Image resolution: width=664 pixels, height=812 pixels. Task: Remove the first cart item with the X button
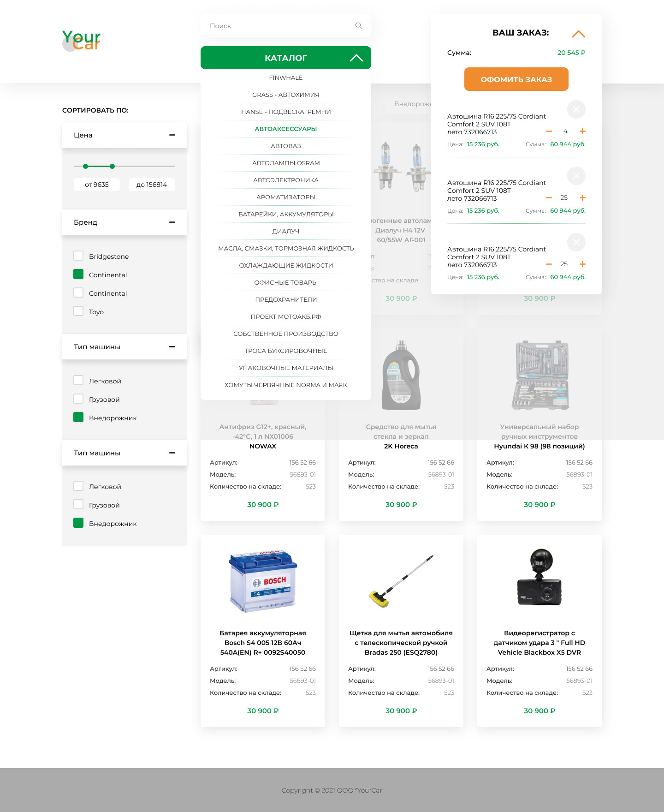(x=576, y=109)
